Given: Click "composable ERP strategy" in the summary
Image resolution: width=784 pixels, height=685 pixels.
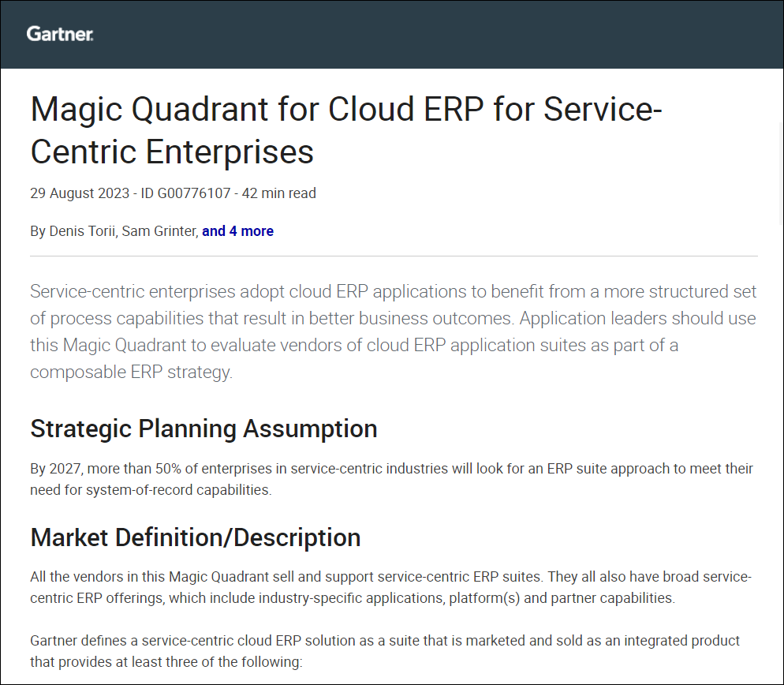Looking at the screenshot, I should [x=130, y=372].
